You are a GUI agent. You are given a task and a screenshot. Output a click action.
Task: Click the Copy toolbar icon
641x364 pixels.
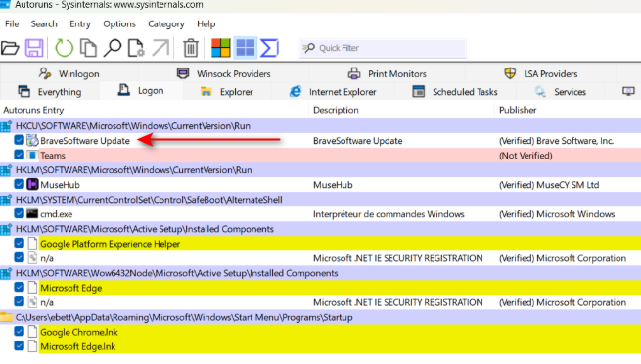(88, 48)
